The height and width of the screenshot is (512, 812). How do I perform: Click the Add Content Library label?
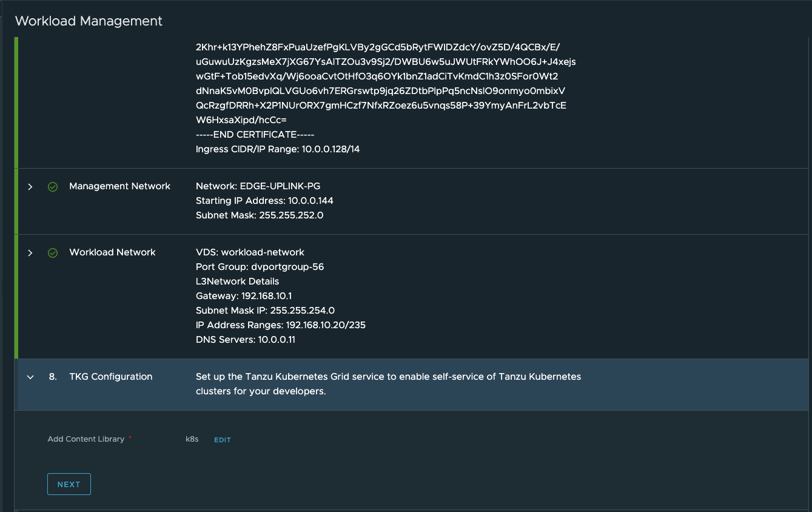(x=86, y=439)
